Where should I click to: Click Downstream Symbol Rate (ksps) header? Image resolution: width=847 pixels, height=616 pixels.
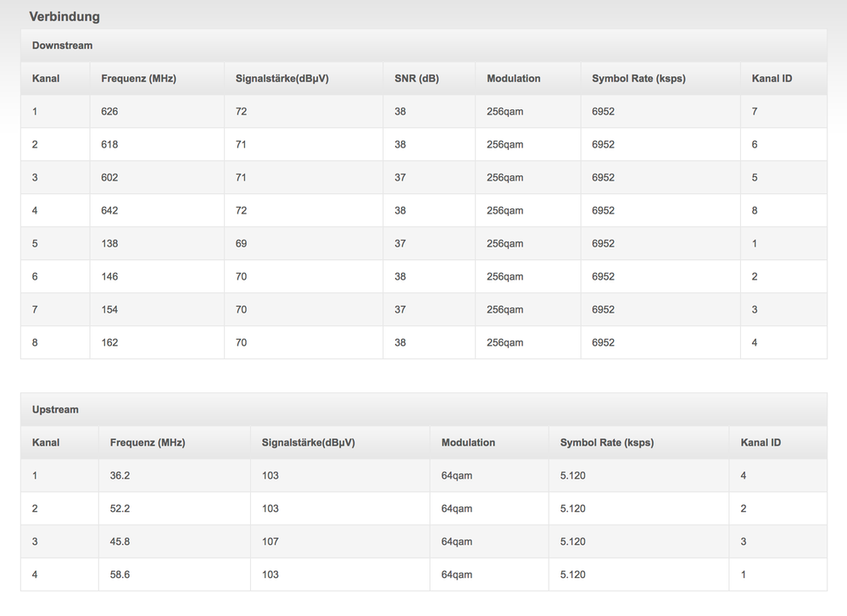[638, 78]
